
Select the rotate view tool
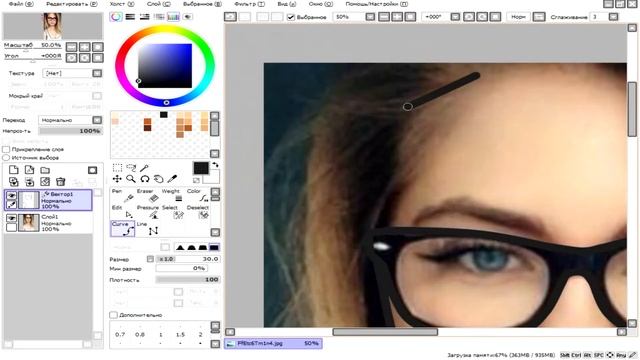click(x=144, y=179)
